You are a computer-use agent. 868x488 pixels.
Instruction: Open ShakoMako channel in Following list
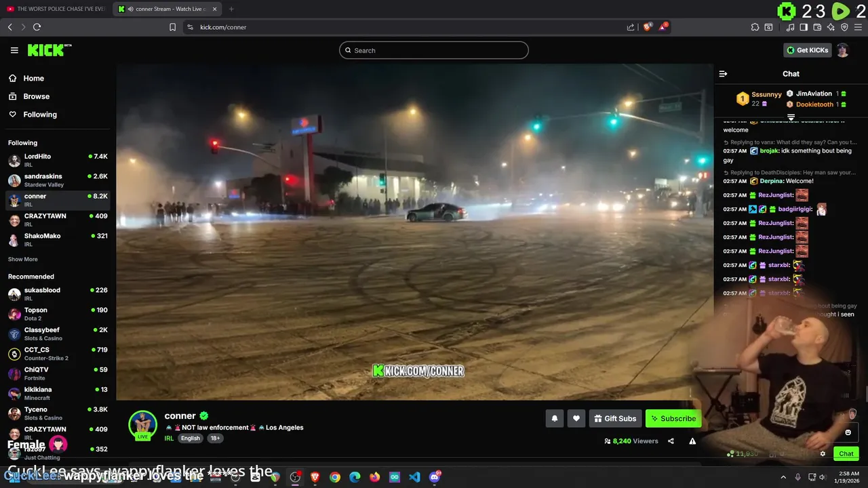coord(58,240)
